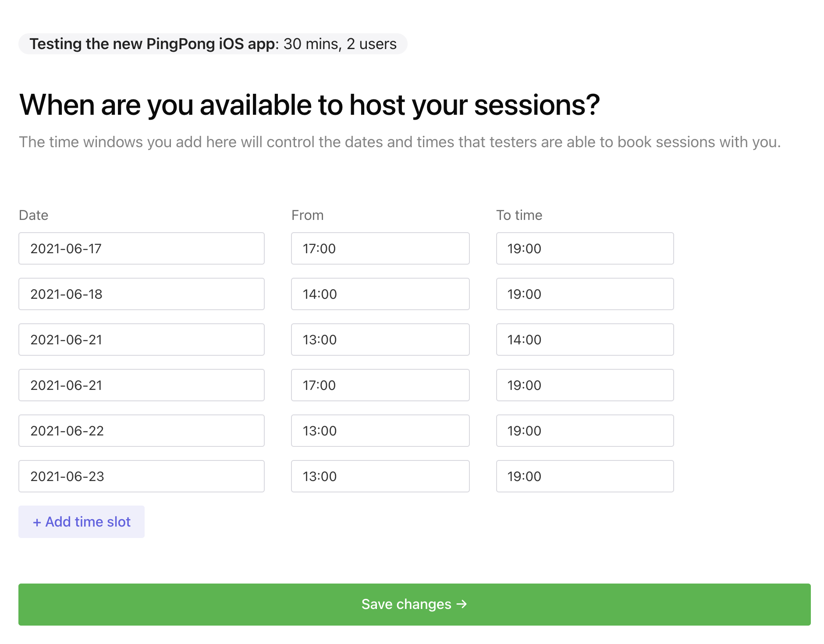This screenshot has width=824, height=644.
Task: Focus the 2021-06-22 date field
Action: [x=142, y=431]
